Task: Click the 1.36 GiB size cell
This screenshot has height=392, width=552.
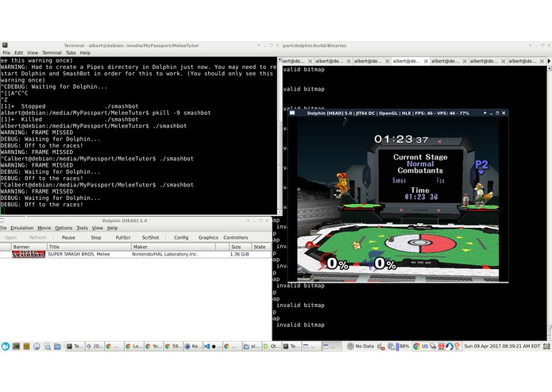Action: pyautogui.click(x=239, y=254)
